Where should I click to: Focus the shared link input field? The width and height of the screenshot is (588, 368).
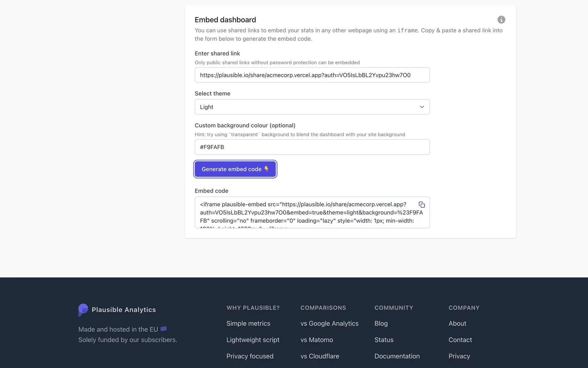pos(312,75)
